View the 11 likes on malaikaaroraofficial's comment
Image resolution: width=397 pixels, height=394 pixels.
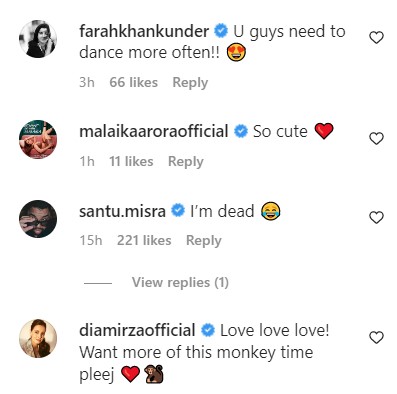131,161
